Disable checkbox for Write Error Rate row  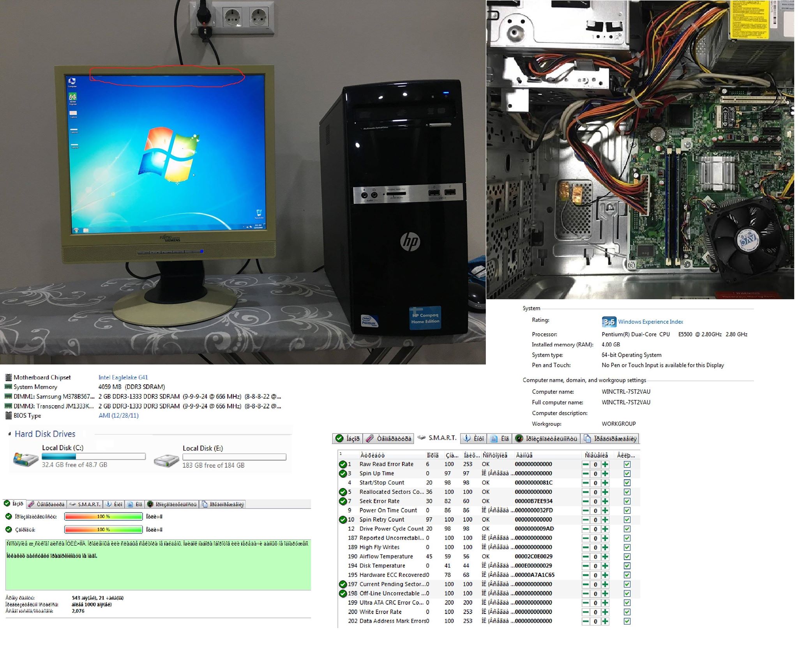coord(627,612)
